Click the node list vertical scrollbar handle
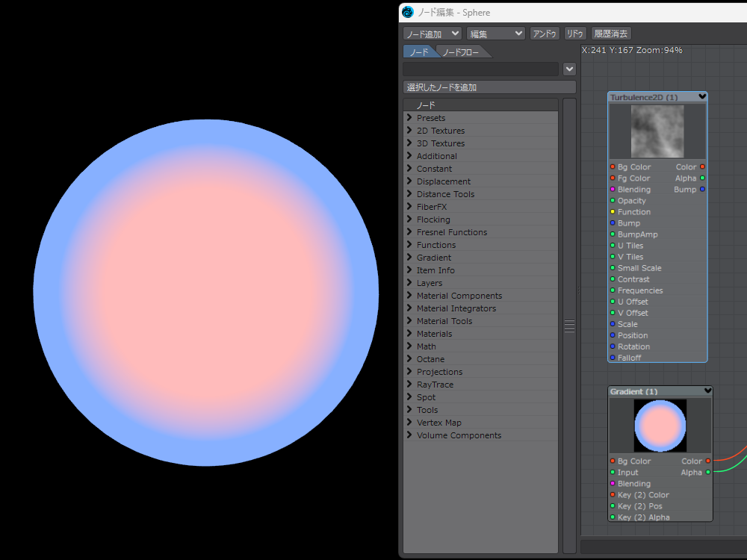This screenshot has height=560, width=747. click(x=569, y=326)
